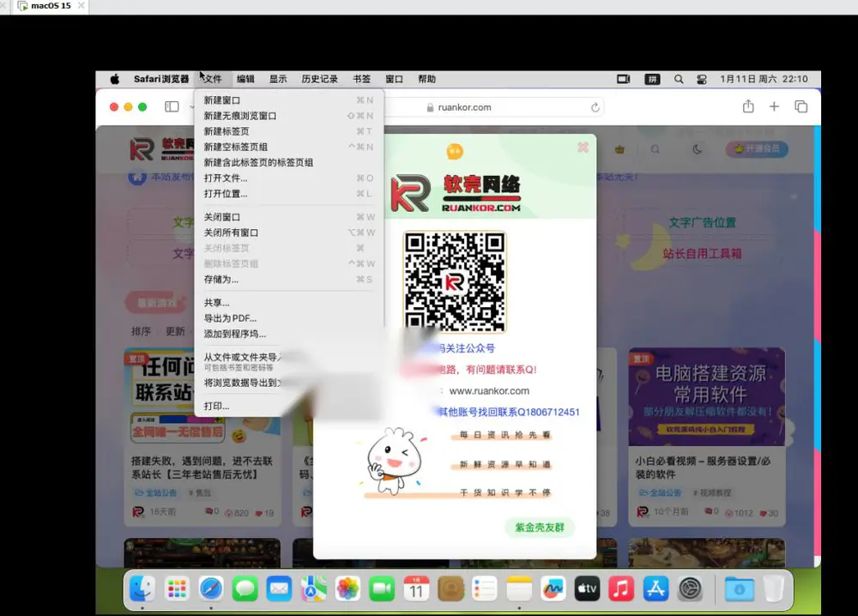Open article 小白必看视频－服务器设置
Screen dimensions: 858x616
point(703,468)
